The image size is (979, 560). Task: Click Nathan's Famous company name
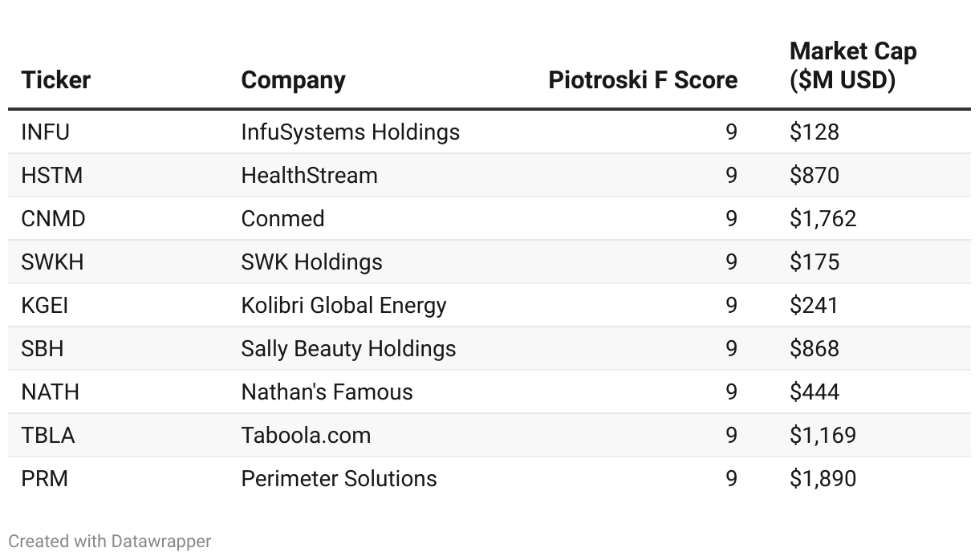327,392
